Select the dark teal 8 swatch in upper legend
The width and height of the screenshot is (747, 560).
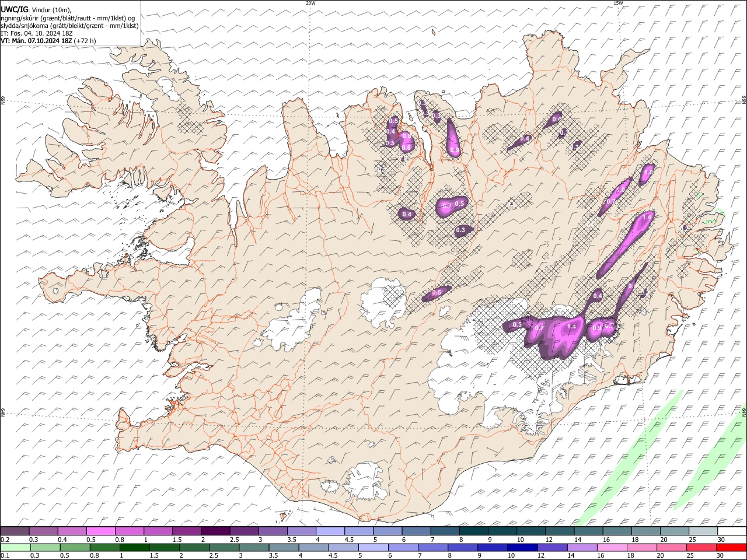[x=473, y=531]
